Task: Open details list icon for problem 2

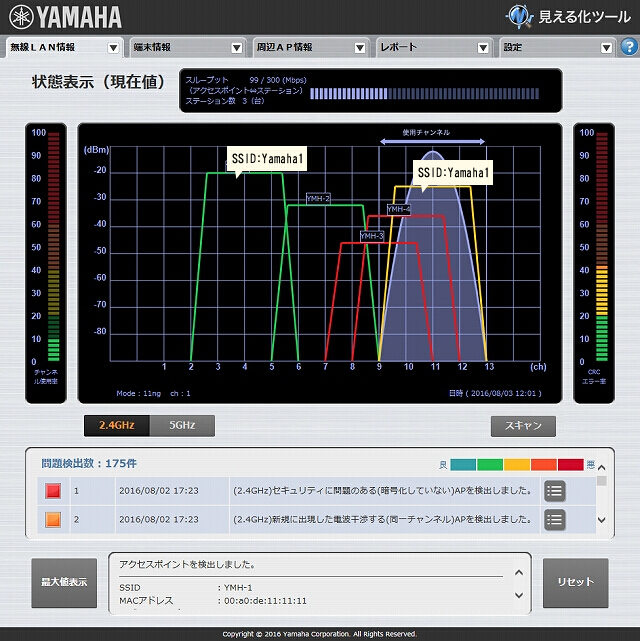Action: 555,520
